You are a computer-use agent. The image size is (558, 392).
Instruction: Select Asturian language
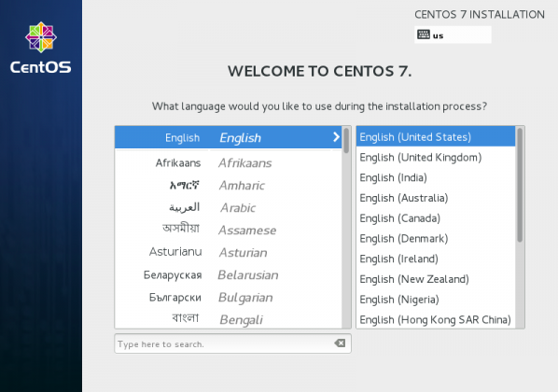pyautogui.click(x=228, y=252)
